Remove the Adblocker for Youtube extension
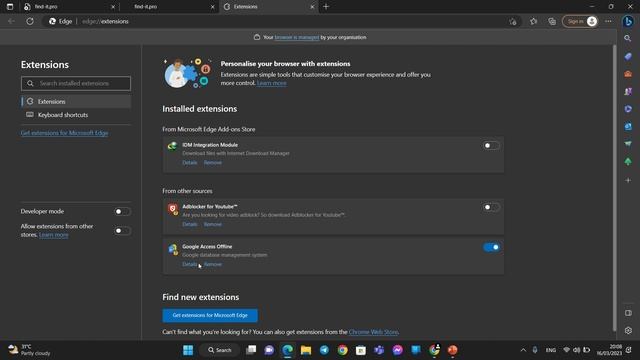640x360 pixels. 213,224
